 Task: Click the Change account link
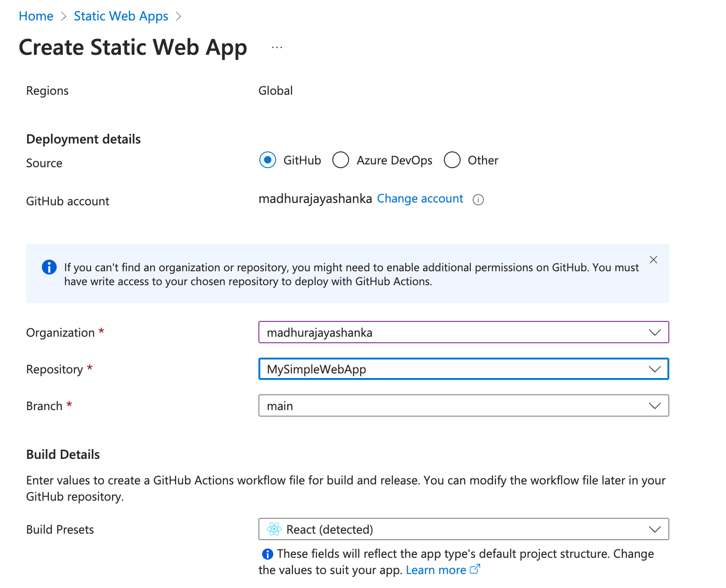(x=420, y=199)
